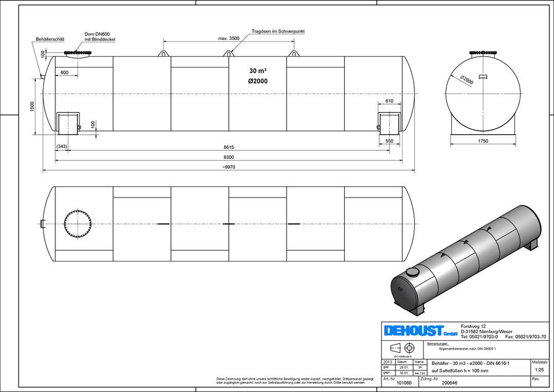Click the 'max. 3500' dimension
Screen dimensions: 554x392
click(x=228, y=38)
